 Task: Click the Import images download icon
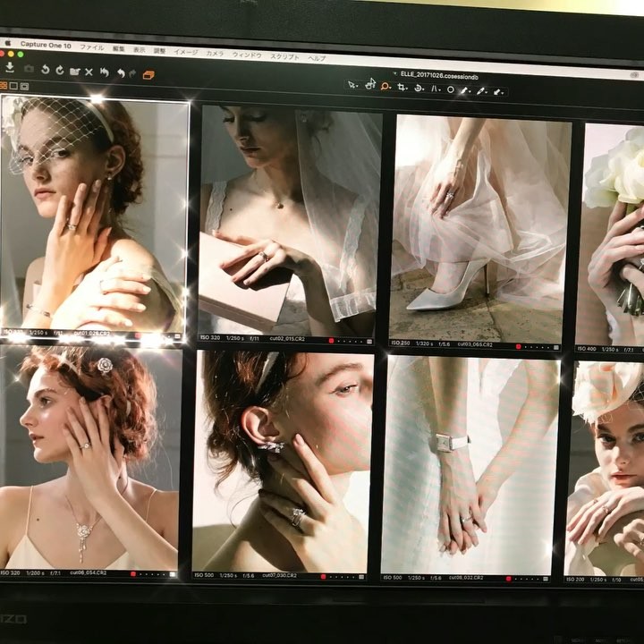coord(10,69)
